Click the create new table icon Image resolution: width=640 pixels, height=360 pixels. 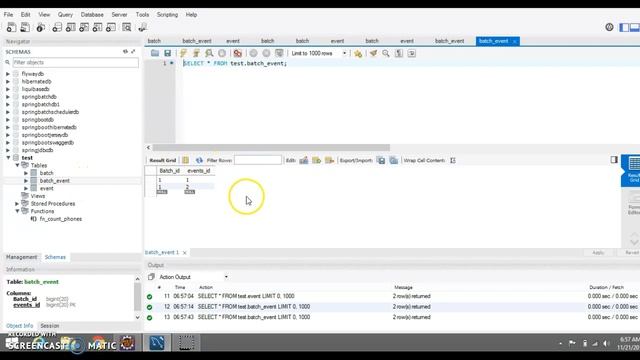pyautogui.click(x=71, y=27)
